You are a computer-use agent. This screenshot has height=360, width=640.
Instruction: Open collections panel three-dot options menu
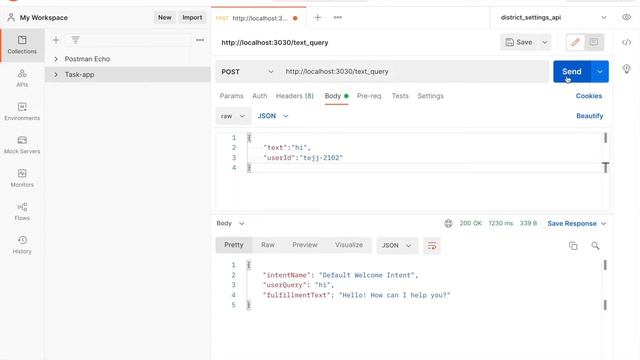coord(200,40)
